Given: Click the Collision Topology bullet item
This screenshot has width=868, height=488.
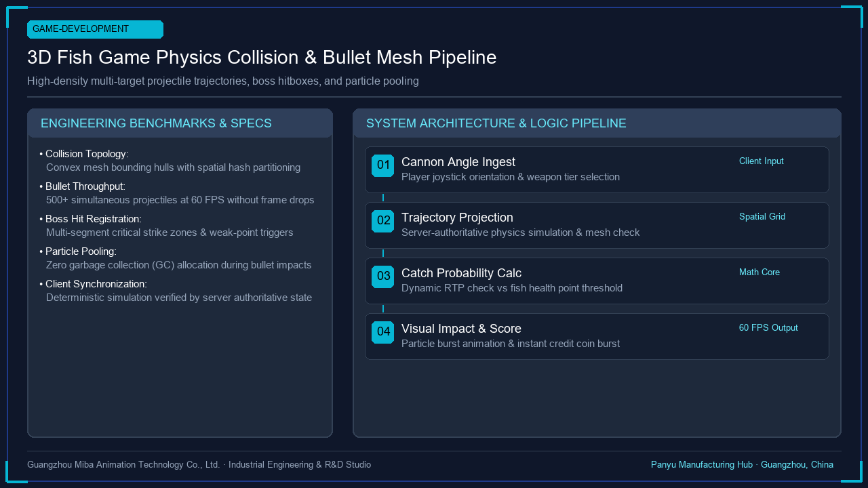Looking at the screenshot, I should (x=170, y=161).
